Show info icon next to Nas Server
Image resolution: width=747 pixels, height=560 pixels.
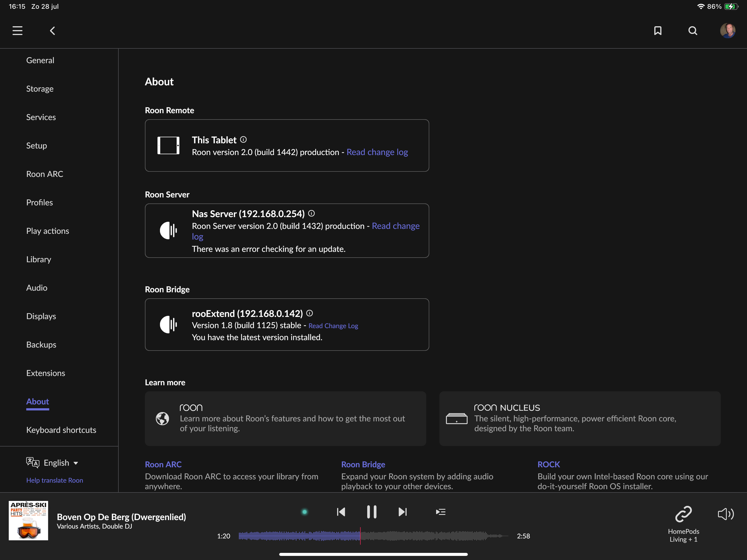point(311,214)
